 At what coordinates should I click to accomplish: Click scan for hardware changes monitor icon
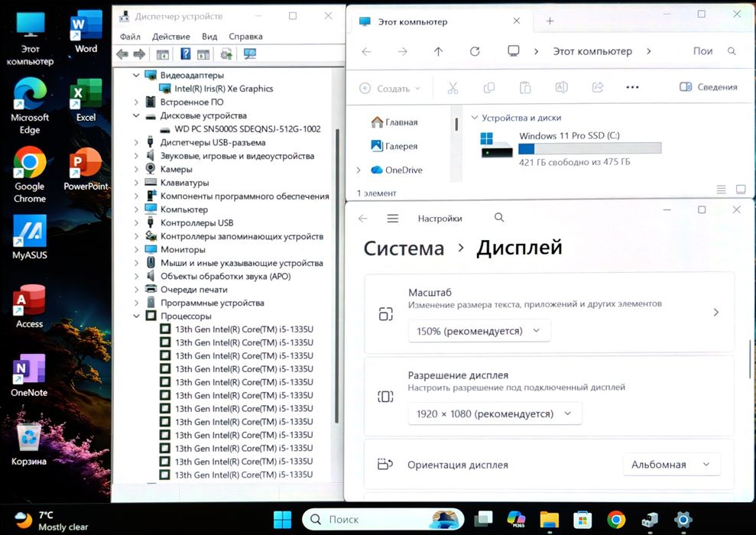(x=250, y=54)
